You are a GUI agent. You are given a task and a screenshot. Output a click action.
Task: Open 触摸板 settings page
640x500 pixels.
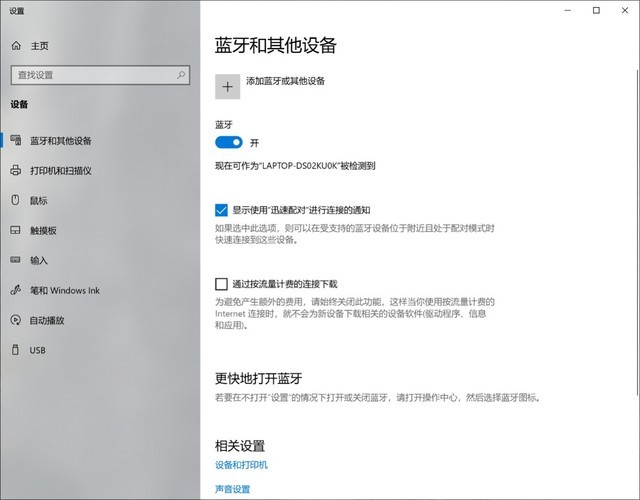(x=43, y=231)
